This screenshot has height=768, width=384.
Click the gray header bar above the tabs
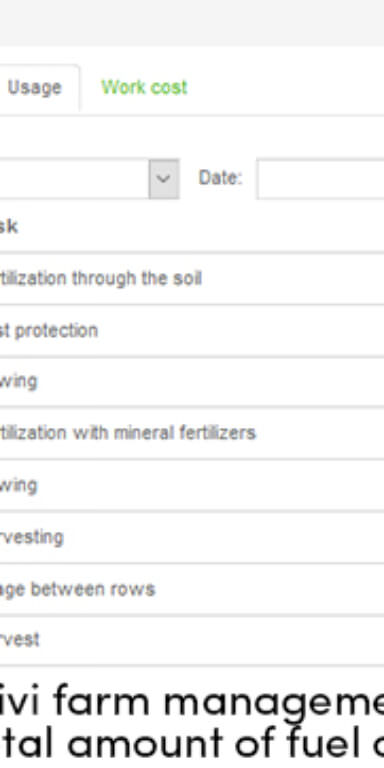192,23
